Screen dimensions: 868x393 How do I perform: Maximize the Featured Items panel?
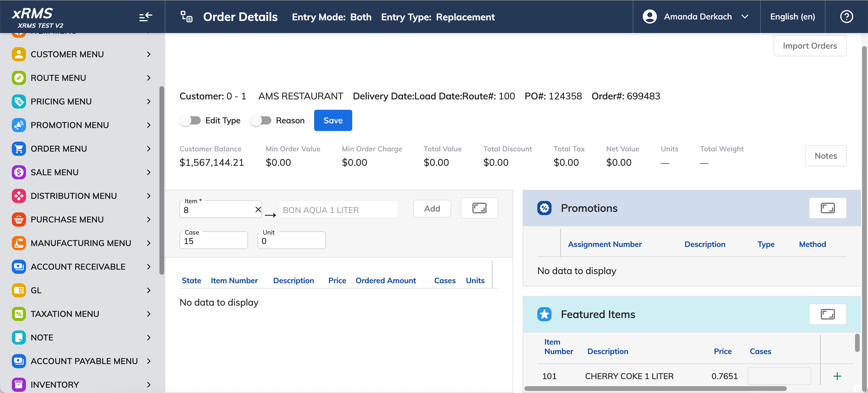tap(828, 314)
